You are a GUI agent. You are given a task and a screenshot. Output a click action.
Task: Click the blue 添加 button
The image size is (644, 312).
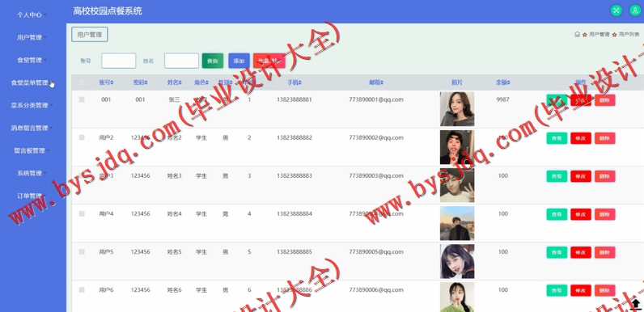tap(239, 61)
